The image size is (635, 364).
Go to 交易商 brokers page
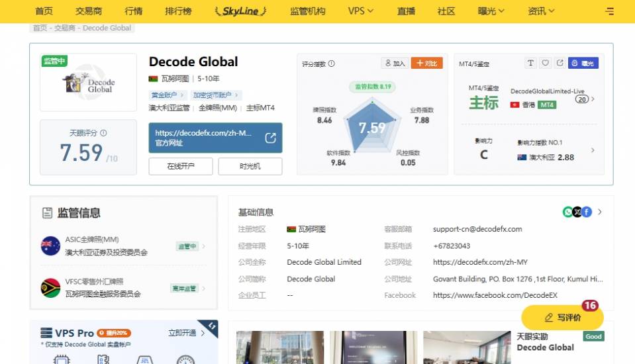tap(89, 11)
